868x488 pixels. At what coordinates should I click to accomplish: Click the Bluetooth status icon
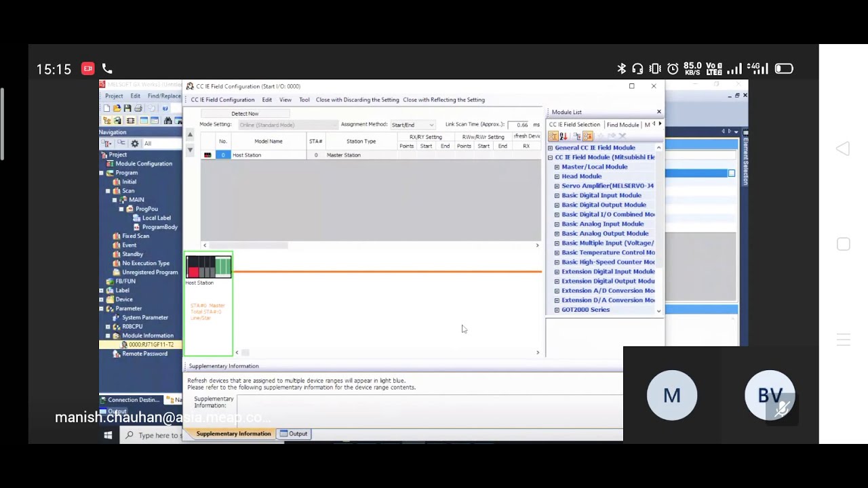(622, 68)
